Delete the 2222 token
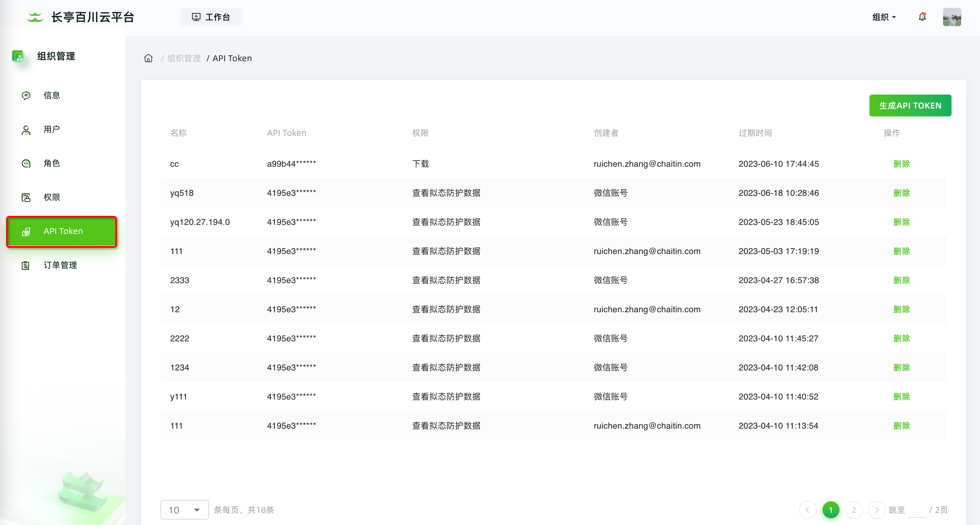 click(902, 339)
